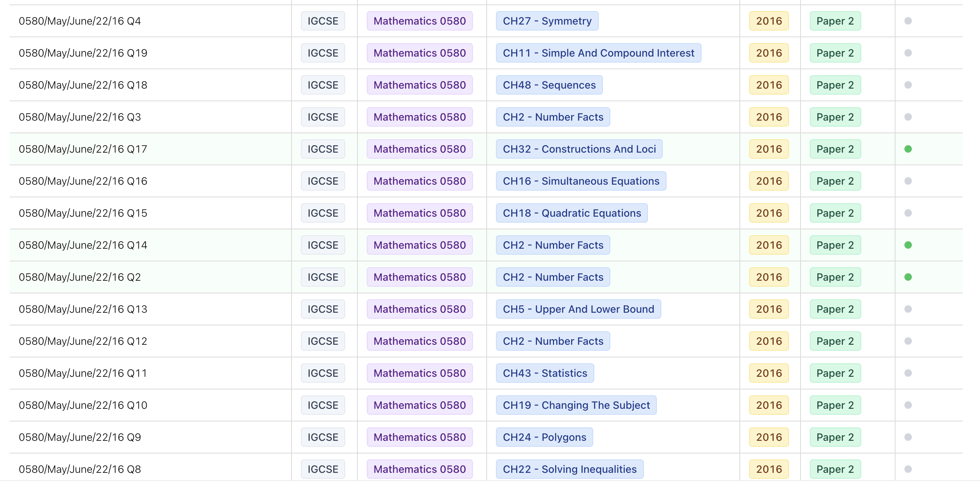980x484 pixels.
Task: Open CH18 - Quadratic Equations tag
Action: click(572, 213)
